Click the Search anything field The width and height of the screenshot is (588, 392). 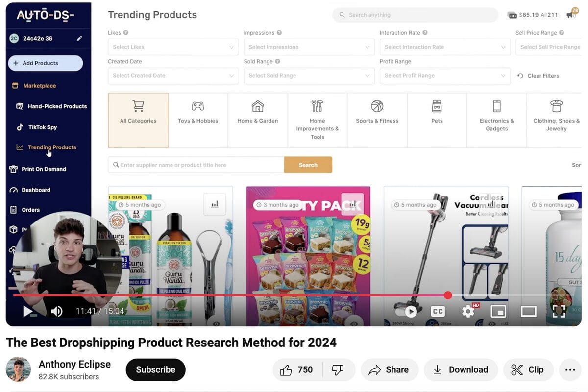click(416, 15)
